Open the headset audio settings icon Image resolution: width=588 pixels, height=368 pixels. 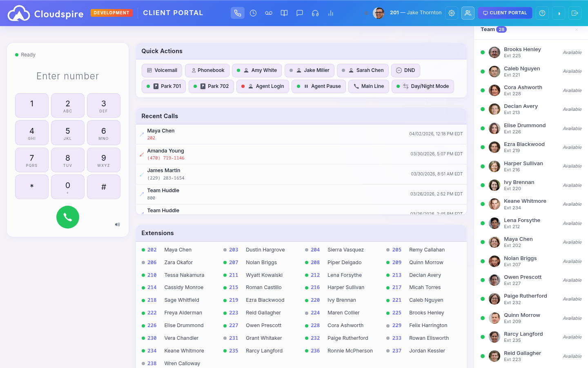pyautogui.click(x=315, y=13)
